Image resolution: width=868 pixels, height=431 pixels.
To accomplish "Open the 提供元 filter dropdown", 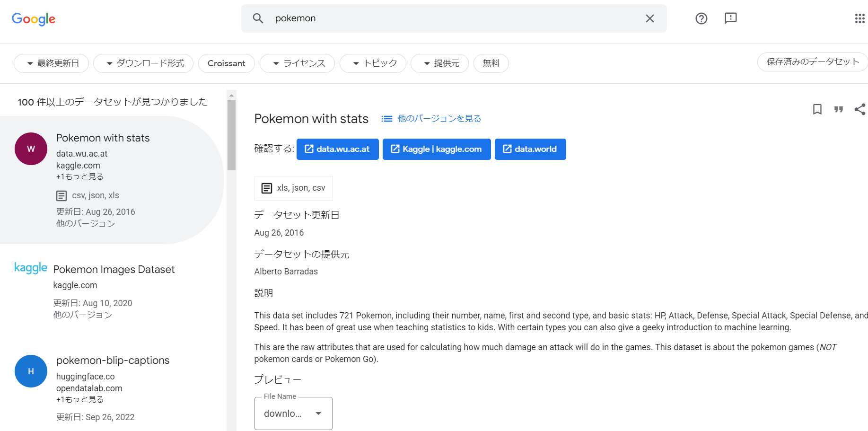I will click(440, 63).
